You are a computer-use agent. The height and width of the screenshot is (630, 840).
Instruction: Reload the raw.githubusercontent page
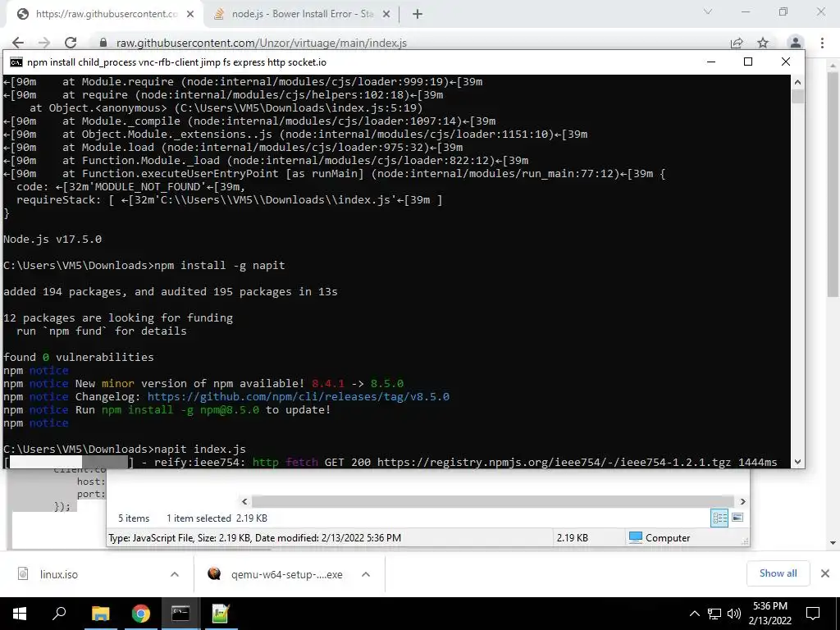pyautogui.click(x=71, y=43)
